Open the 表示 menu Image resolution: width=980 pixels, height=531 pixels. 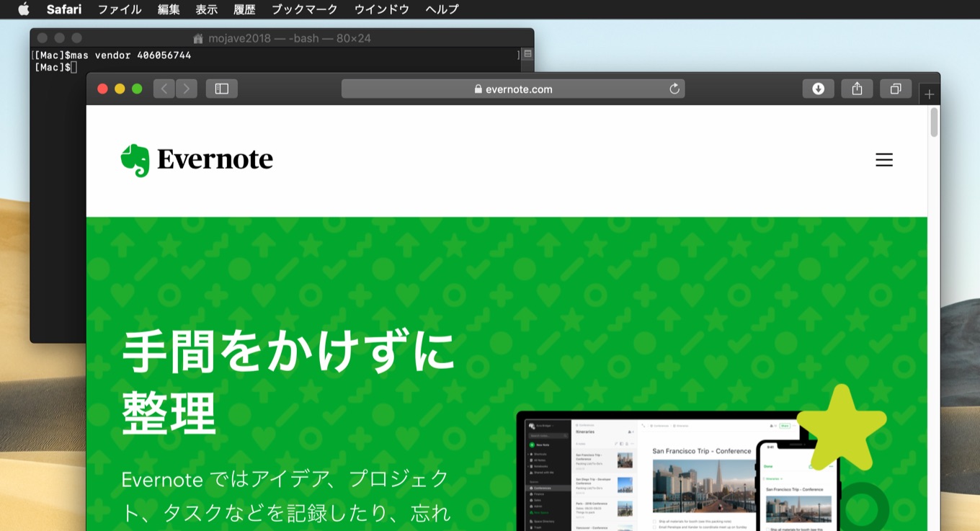point(207,9)
